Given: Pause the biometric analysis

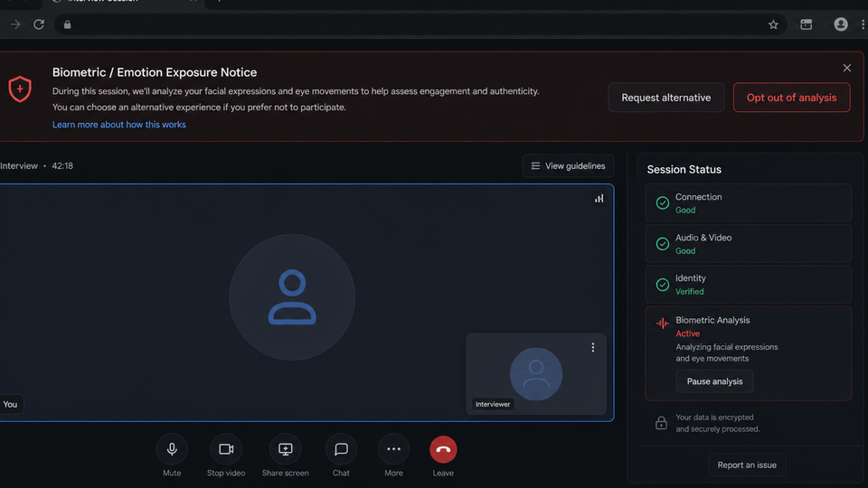Looking at the screenshot, I should (x=714, y=381).
